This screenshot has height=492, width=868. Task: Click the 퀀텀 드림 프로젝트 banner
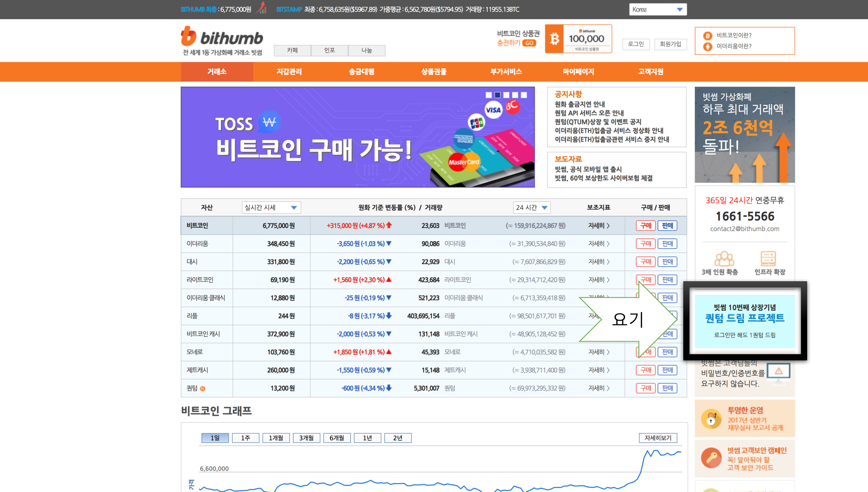[745, 321]
